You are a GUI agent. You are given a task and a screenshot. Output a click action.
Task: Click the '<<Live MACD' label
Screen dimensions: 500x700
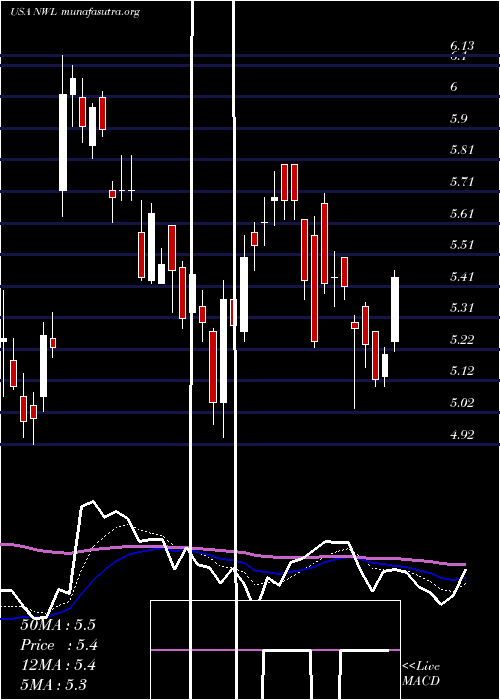[x=421, y=673]
